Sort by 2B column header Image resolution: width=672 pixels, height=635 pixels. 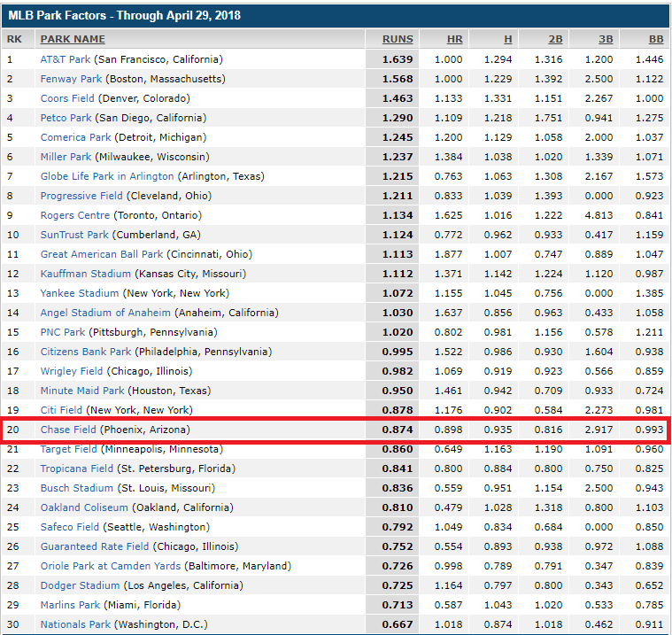[555, 39]
